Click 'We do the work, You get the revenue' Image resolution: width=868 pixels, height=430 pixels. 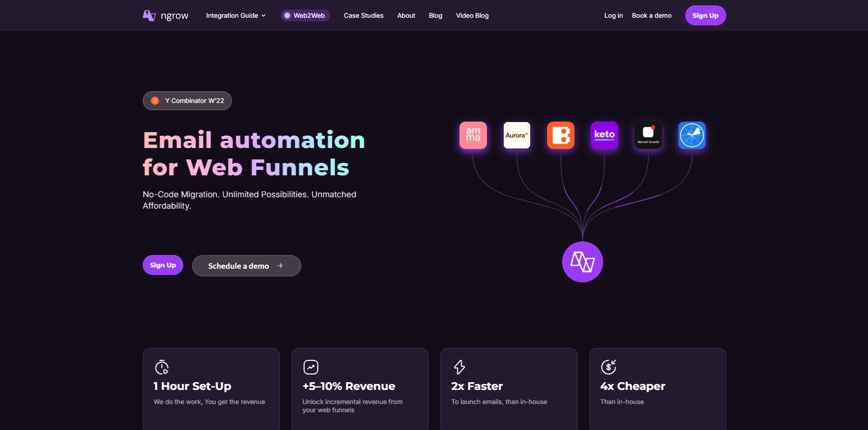pyautogui.click(x=209, y=402)
